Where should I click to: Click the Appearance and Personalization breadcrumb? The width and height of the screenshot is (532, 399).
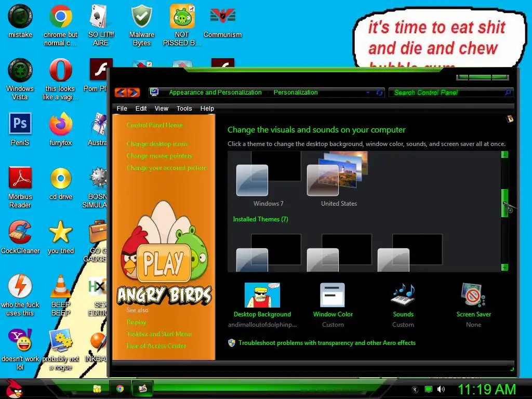point(215,92)
